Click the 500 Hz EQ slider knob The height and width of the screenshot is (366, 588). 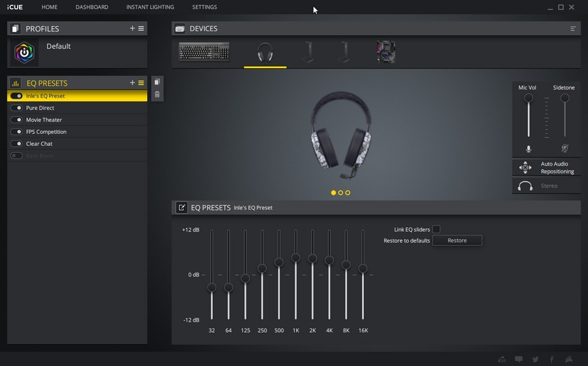point(278,262)
